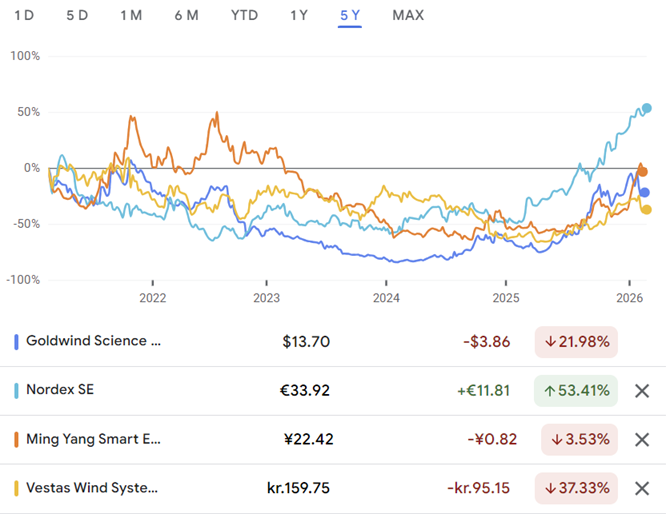Click Vestas yellow legend color marker
The height and width of the screenshot is (514, 666).
pyautogui.click(x=16, y=489)
